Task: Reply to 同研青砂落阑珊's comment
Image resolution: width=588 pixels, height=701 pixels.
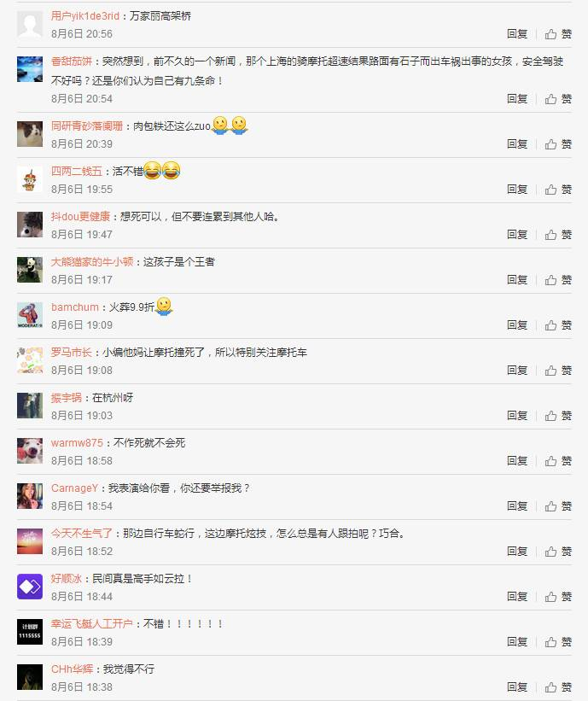Action: 517,144
